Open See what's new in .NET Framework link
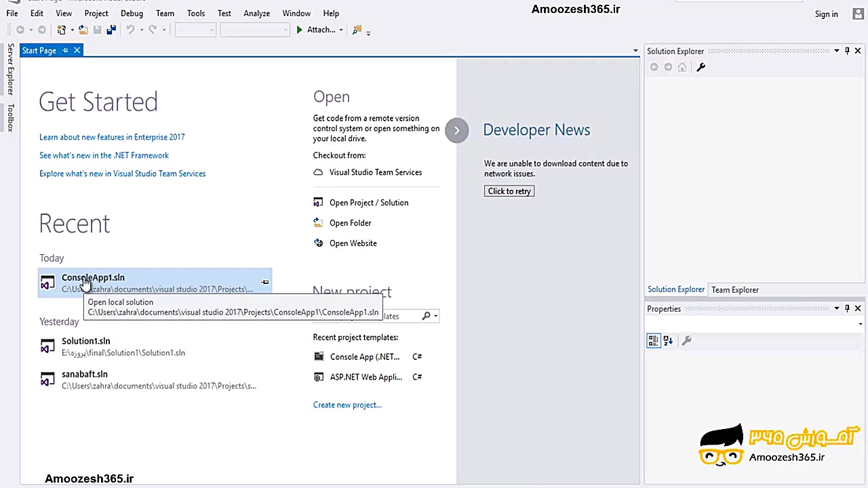 click(x=104, y=155)
